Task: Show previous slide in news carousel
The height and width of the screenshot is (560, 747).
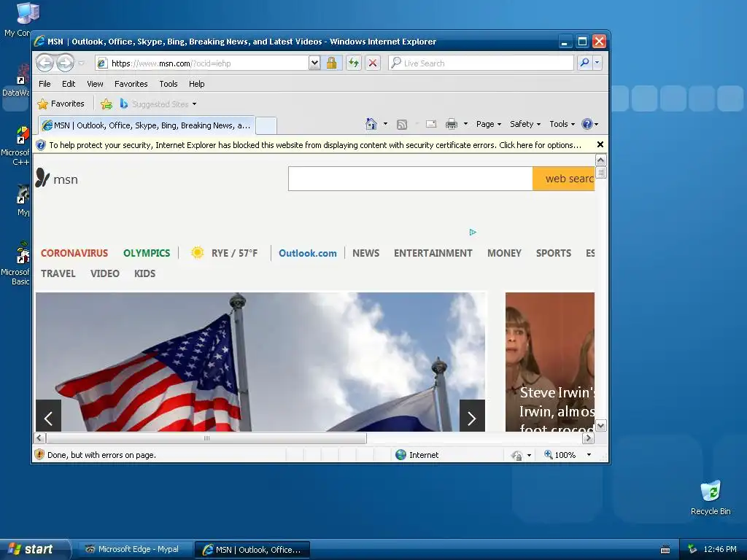Action: coord(49,416)
